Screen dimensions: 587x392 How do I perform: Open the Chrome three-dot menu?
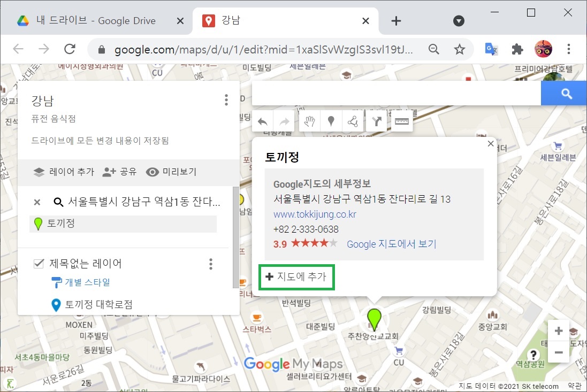pos(569,49)
